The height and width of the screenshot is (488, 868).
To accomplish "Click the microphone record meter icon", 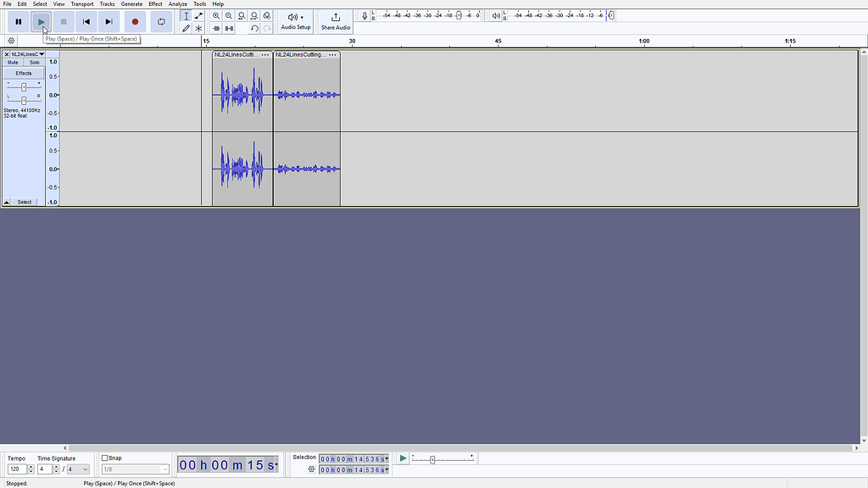I will 364,16.
